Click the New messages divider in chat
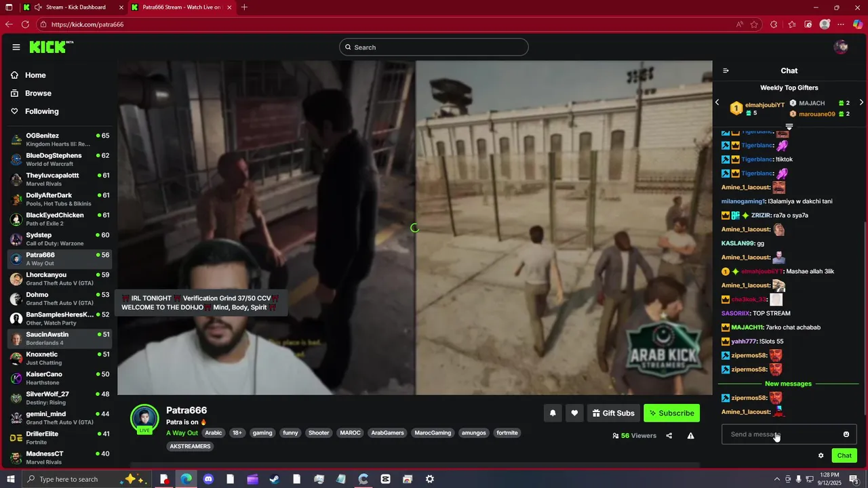Image resolution: width=868 pixels, height=488 pixels. click(x=788, y=384)
